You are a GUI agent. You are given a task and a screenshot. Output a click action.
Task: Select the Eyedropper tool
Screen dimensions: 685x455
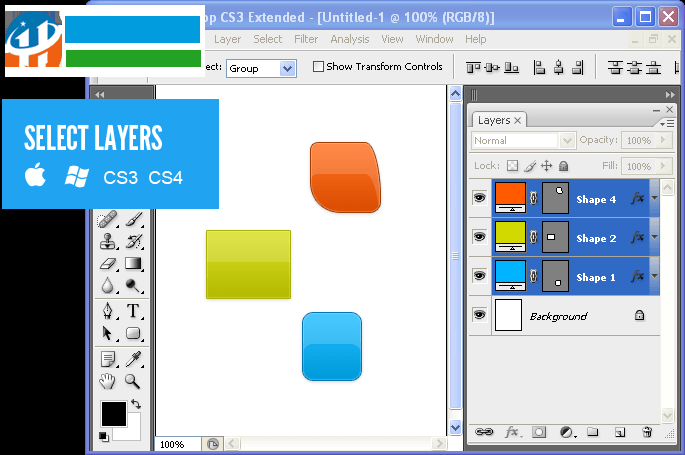[x=133, y=359]
